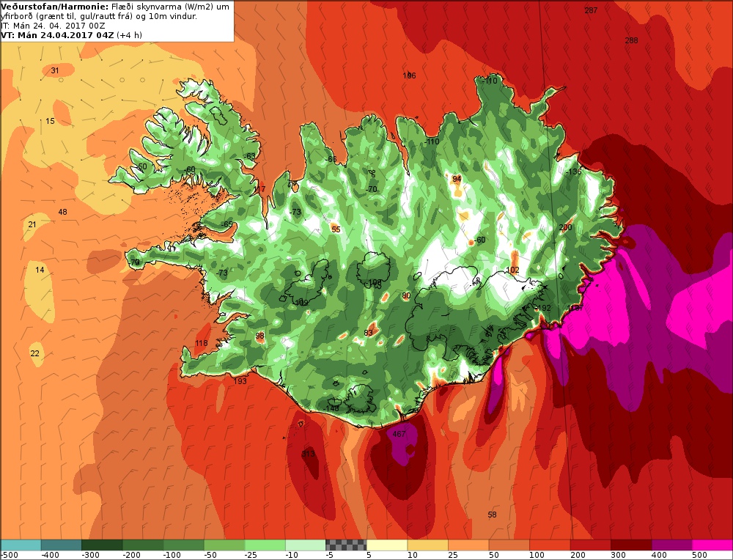Click the map value 102 in eastern Iceland
Image resolution: width=733 pixels, height=560 pixels.
513,270
